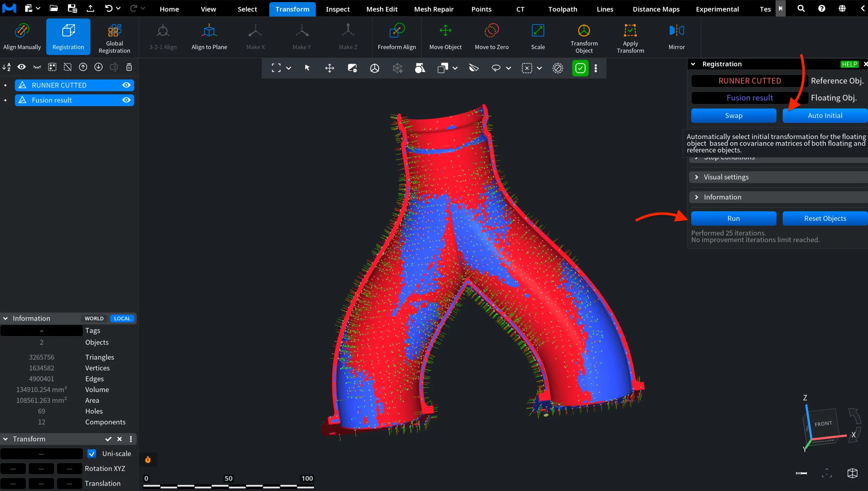This screenshot has width=868, height=491.
Task: Switch to the Mesh Repair tab
Action: click(434, 9)
